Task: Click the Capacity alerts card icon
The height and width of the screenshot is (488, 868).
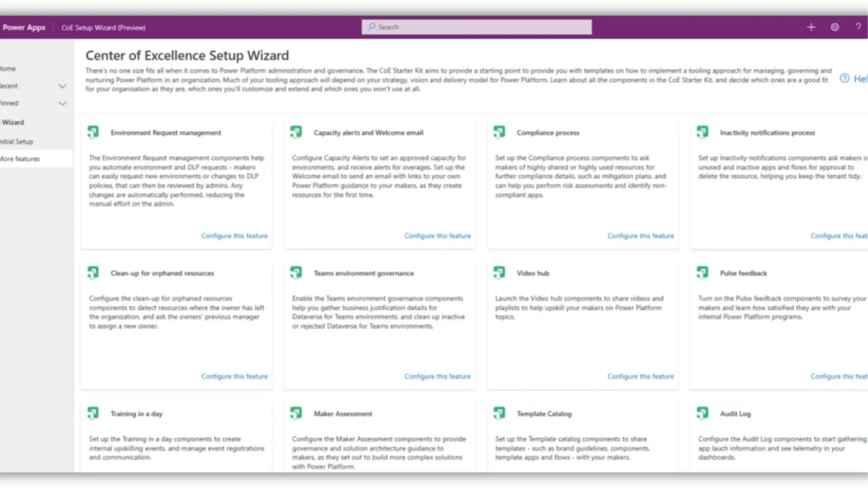Action: coord(296,132)
